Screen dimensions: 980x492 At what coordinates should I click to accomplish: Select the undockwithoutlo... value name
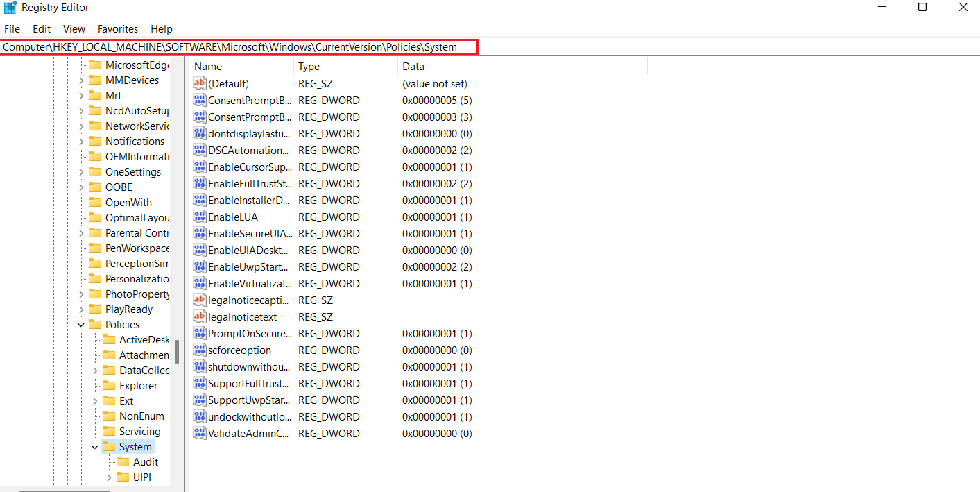249,416
